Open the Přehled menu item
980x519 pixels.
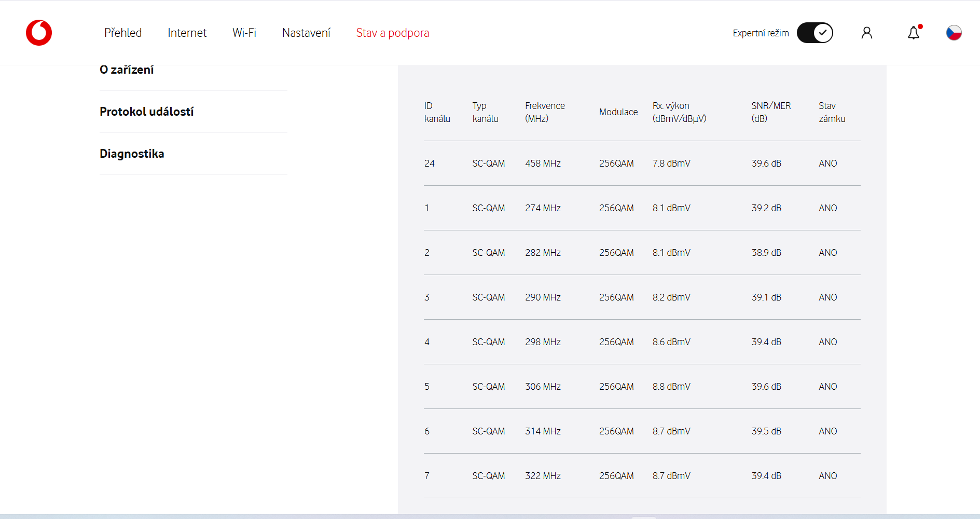coord(123,33)
